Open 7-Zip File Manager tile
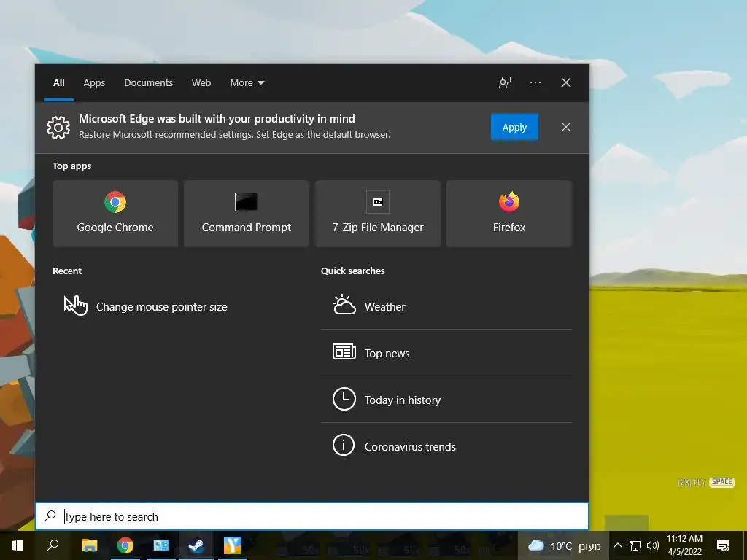This screenshot has width=747, height=560. 378,214
